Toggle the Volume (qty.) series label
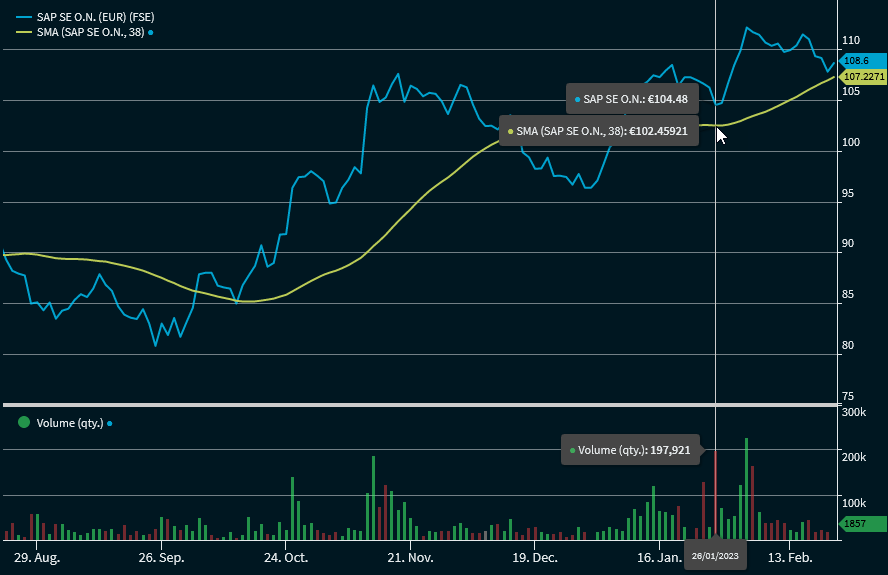This screenshot has height=575, width=888. 69,423
